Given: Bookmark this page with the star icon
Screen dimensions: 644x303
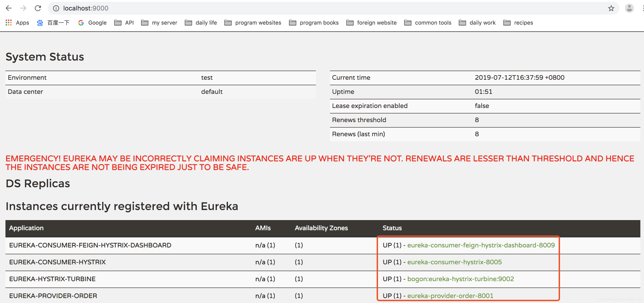Looking at the screenshot, I should [x=611, y=8].
